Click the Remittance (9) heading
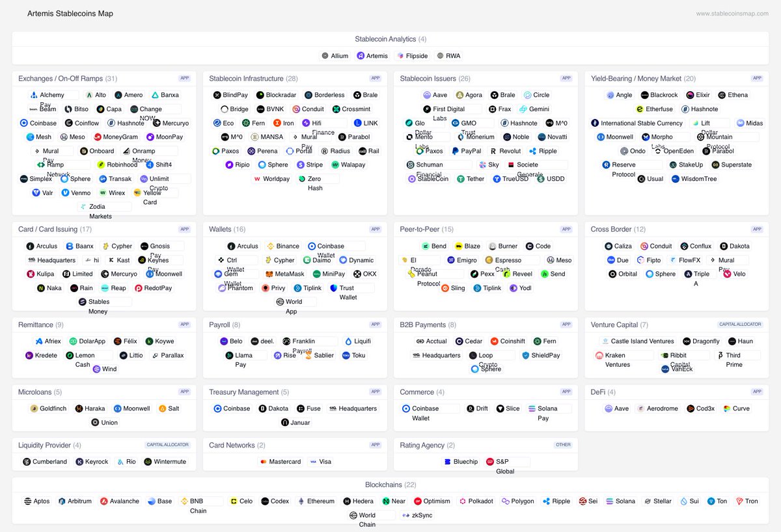The width and height of the screenshot is (781, 532). 41,325
